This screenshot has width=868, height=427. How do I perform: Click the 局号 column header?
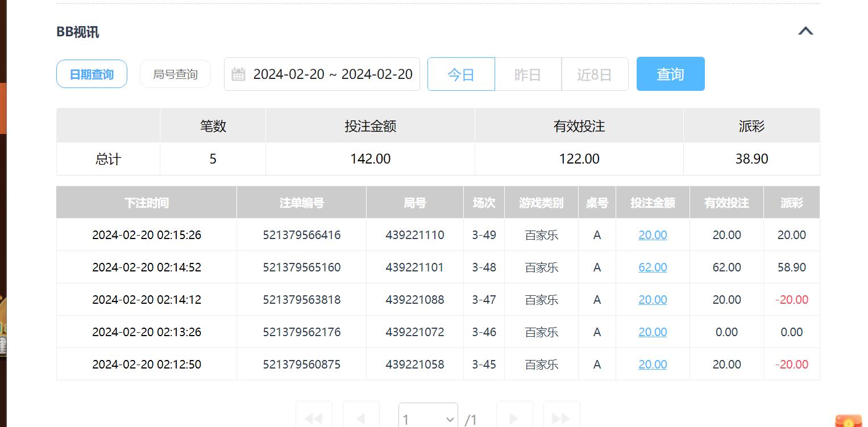pos(415,202)
